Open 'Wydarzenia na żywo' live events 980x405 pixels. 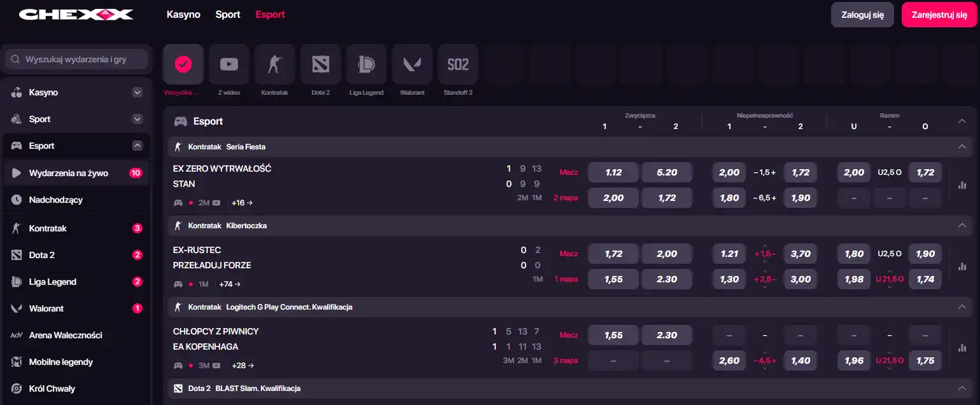coord(76,173)
